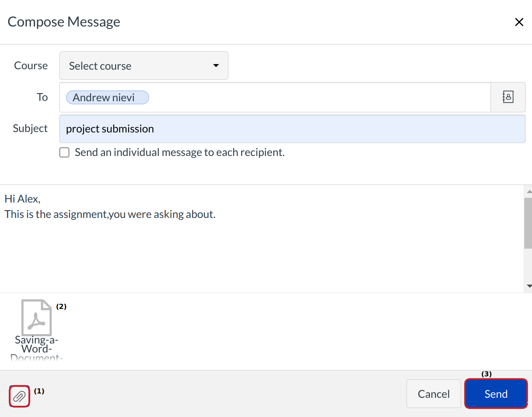
Task: Click the message scrollbar down arrow
Action: point(529,286)
